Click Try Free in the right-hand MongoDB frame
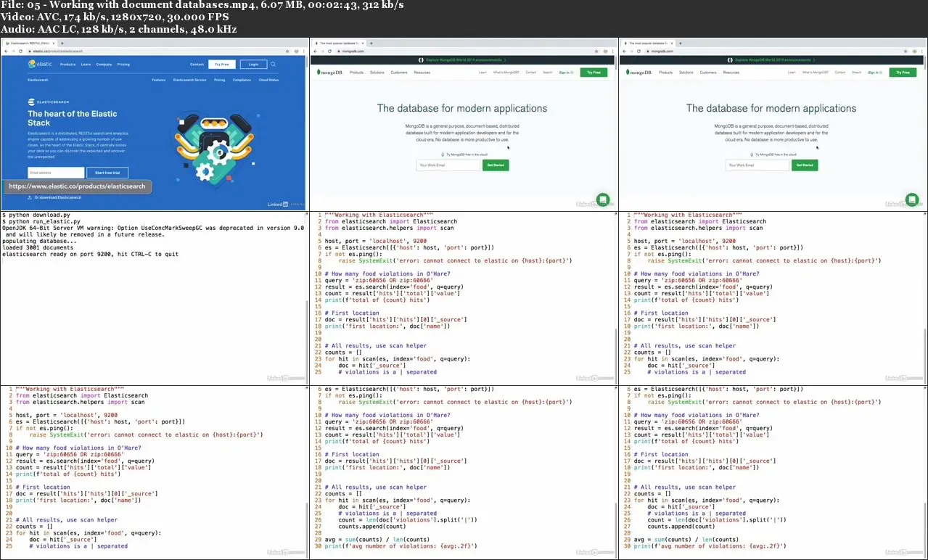 click(x=903, y=73)
